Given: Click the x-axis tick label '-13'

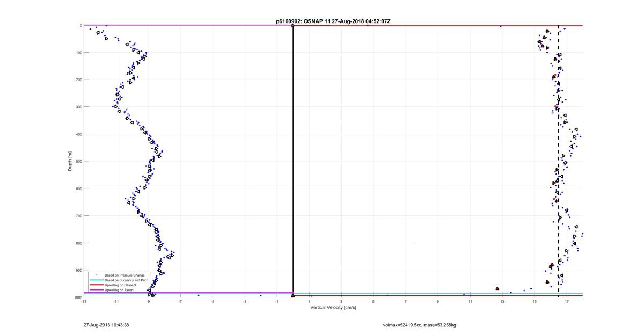Looking at the screenshot, I should click(x=84, y=302).
